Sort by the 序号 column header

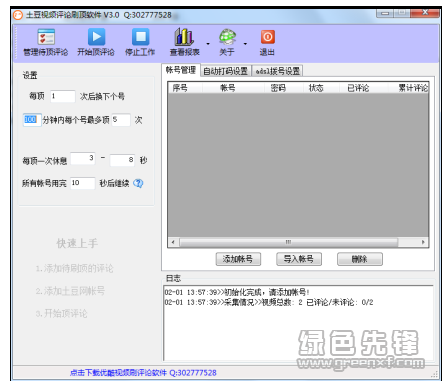[185, 88]
